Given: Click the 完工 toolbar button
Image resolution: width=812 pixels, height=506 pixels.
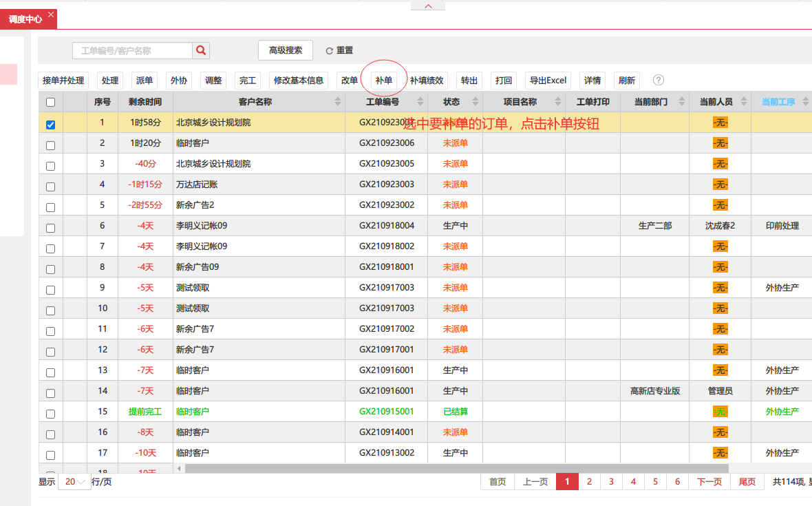Looking at the screenshot, I should point(248,81).
